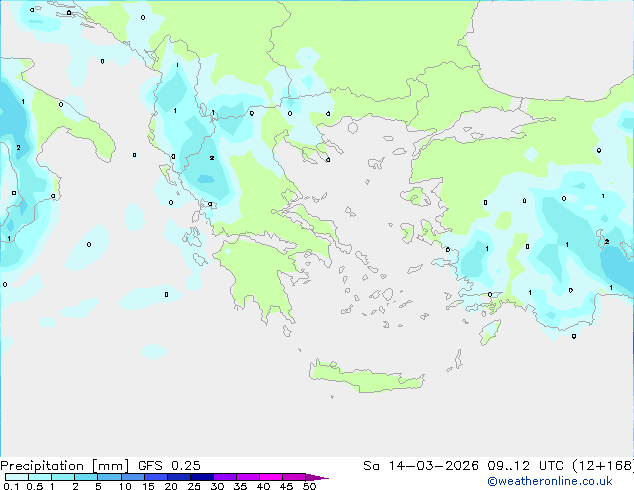Click the "20" legend scale label
This screenshot has height=490, width=634.
tap(171, 486)
